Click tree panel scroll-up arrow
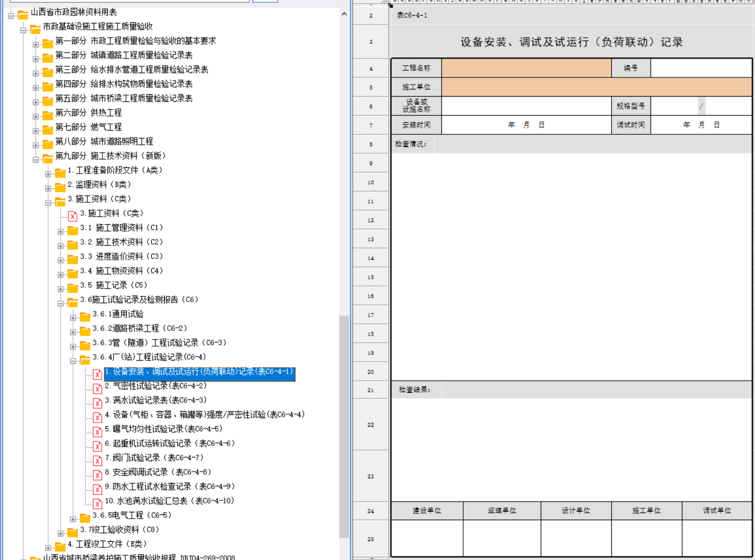755x560 pixels. pos(344,14)
